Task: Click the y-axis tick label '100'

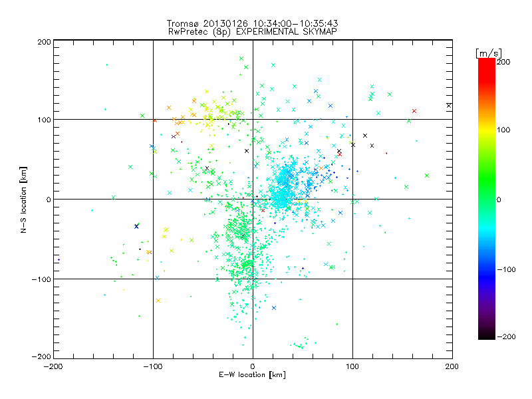Action: coord(44,120)
